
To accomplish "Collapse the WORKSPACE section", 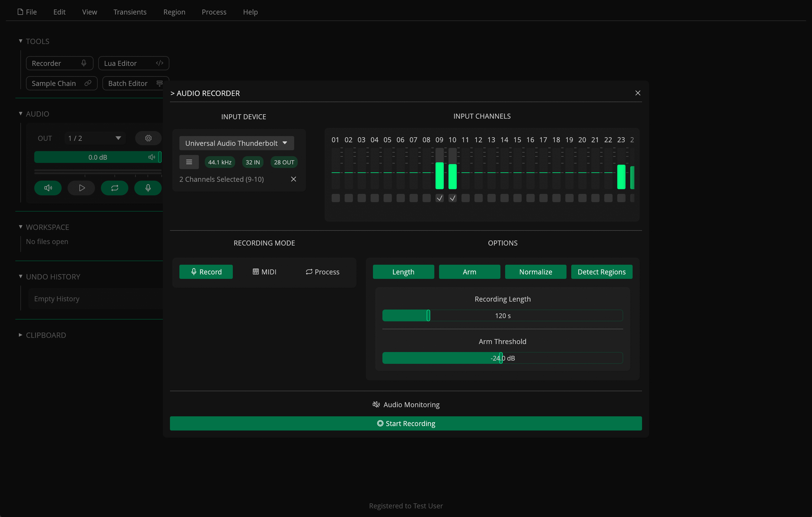I will point(20,227).
